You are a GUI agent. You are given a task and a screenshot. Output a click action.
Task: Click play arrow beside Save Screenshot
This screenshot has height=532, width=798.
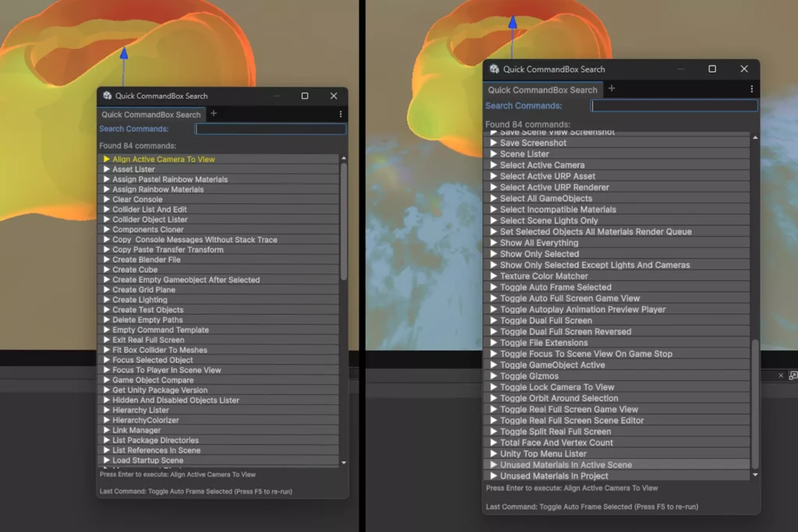pos(493,143)
